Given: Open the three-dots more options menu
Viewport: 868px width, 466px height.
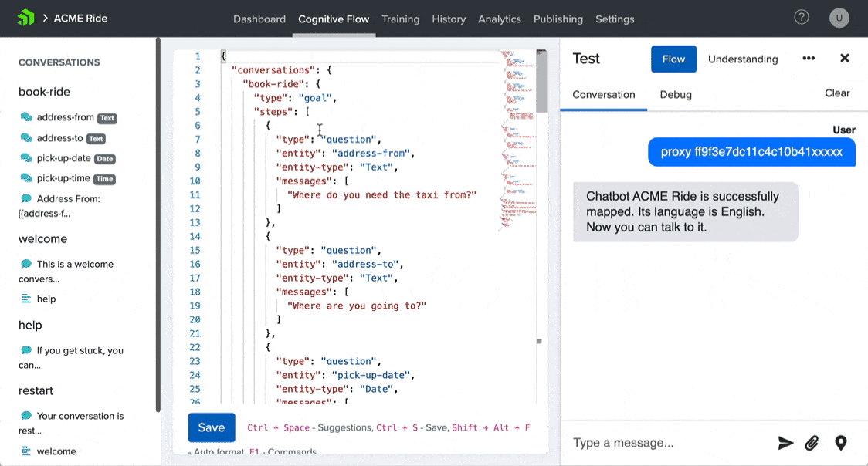Looking at the screenshot, I should pos(809,59).
